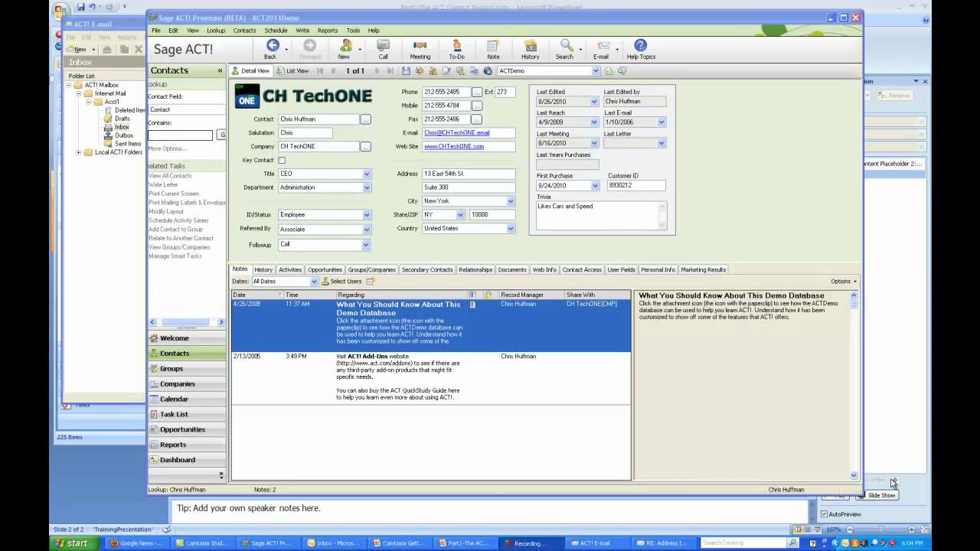Screen dimensions: 980x551
Task: Click the New contact toolbar icon
Action: coord(345,49)
